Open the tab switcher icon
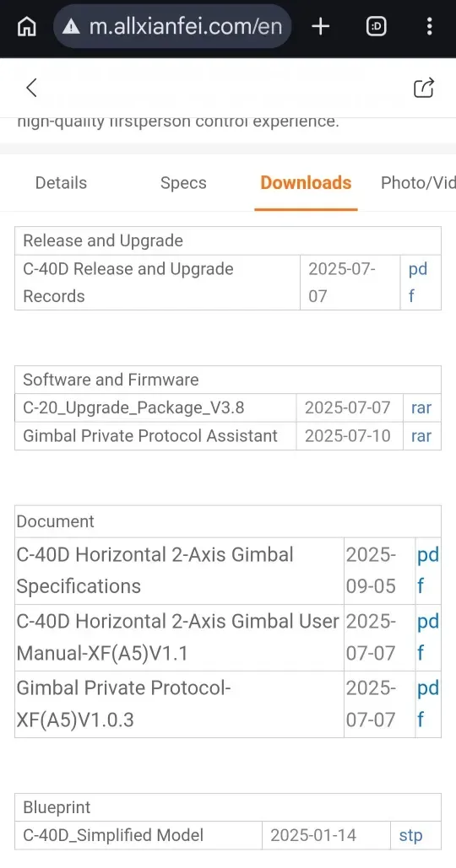 (x=377, y=26)
